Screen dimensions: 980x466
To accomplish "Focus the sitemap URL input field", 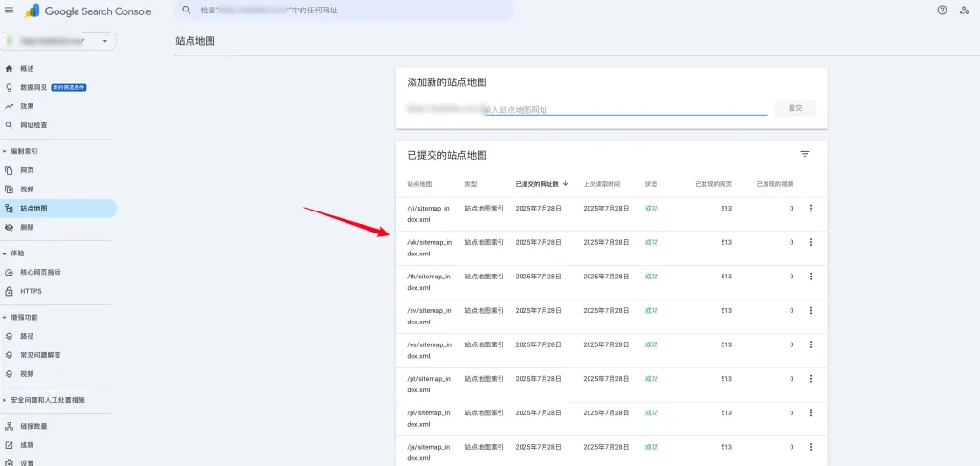I will (x=626, y=109).
